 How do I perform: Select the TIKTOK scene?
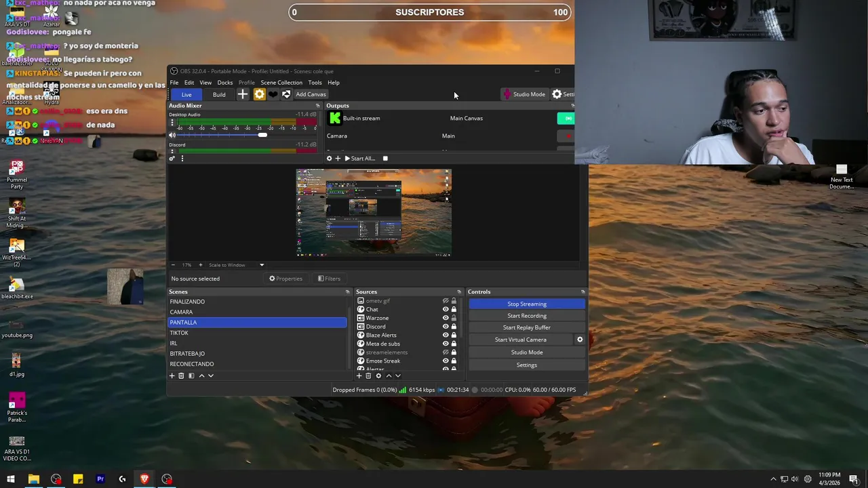point(257,333)
